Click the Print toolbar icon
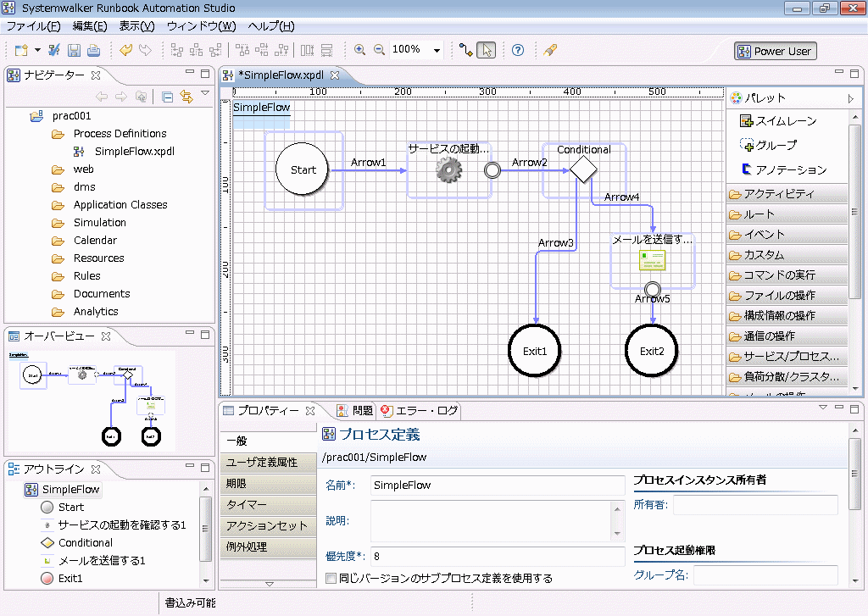Viewport: 868px width, 616px height. (93, 50)
